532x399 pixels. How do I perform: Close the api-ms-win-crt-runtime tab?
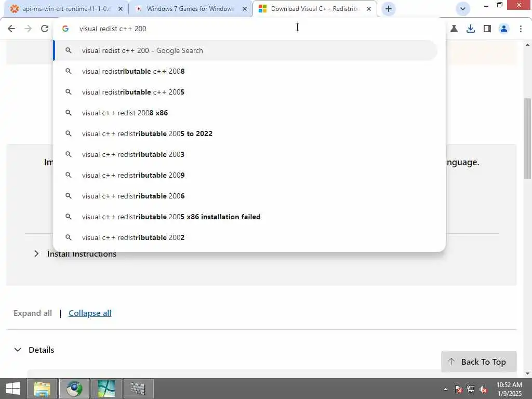[121, 9]
